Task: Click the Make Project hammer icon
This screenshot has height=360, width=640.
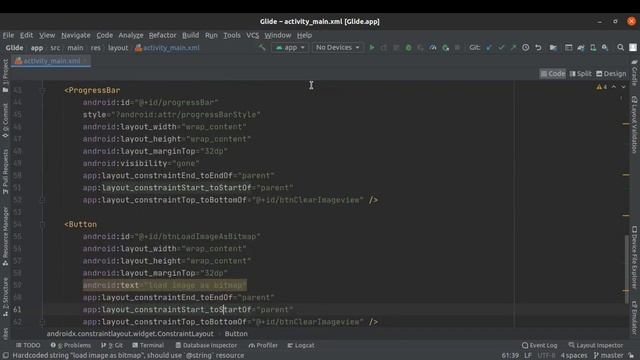Action: click(262, 48)
